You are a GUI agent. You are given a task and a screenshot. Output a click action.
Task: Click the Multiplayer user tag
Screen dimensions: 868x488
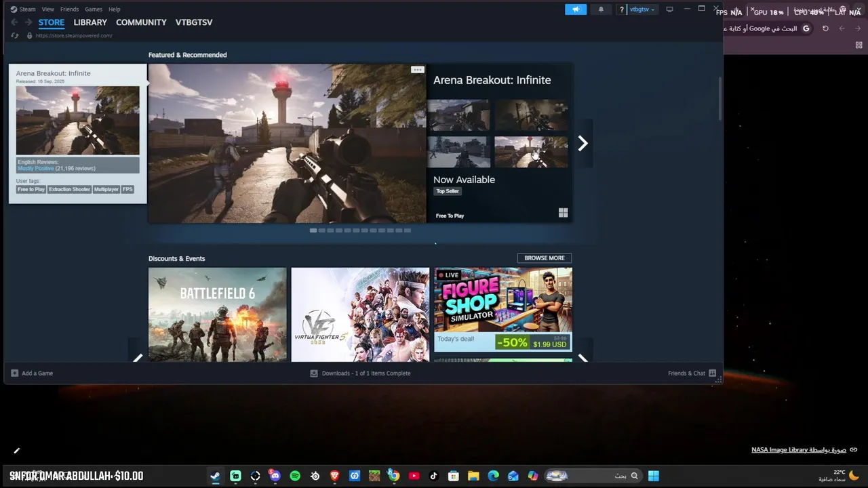[x=106, y=190]
